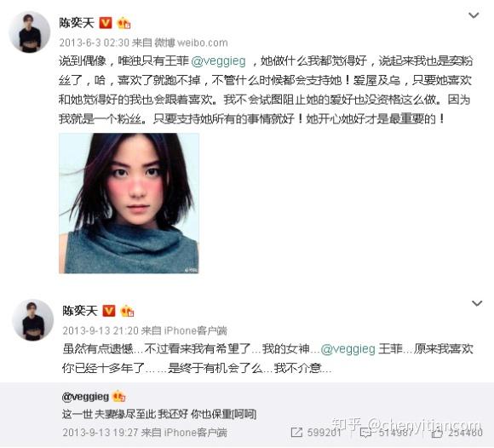This screenshot has height=448, width=494.
Task: Click the membership crown badge in first post
Action: point(123,23)
